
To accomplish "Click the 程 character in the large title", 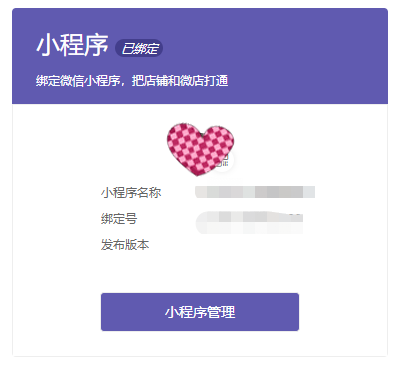I will [72, 45].
